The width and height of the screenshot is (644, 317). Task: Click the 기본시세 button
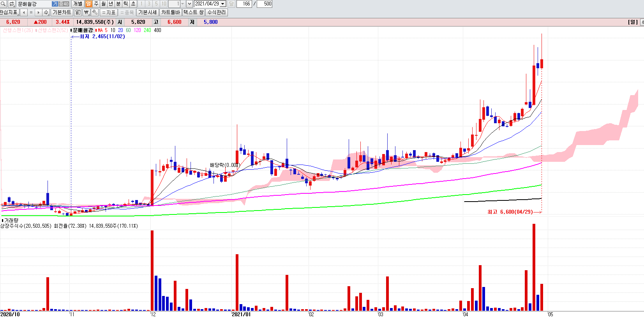click(148, 12)
